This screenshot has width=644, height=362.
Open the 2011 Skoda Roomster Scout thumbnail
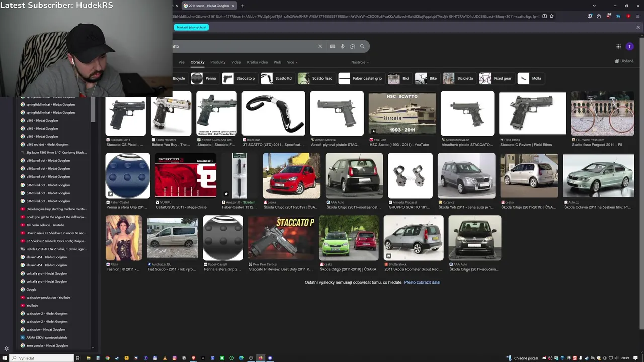414,238
